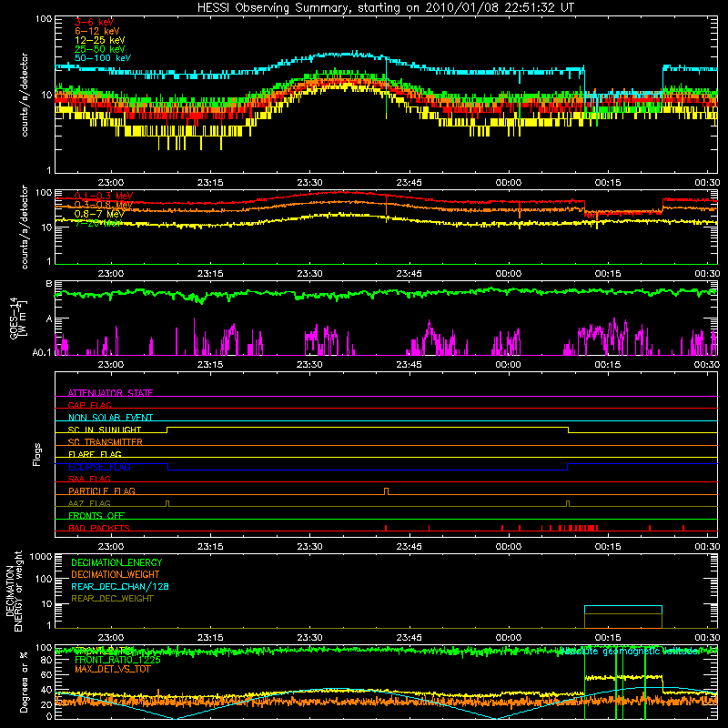728x728 pixels.
Task: Click the GOES-14 [W m-2] axis label
Action: tap(17, 318)
